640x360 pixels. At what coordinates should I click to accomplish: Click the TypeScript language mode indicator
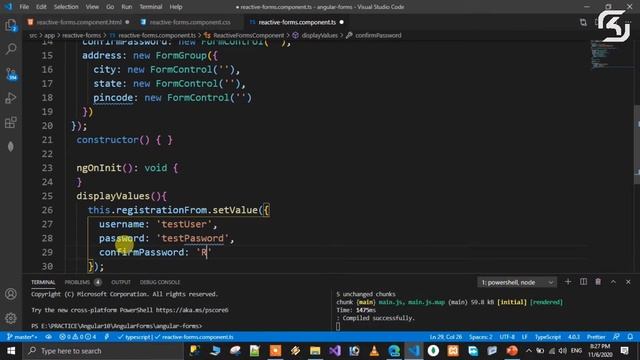[x=547, y=337]
